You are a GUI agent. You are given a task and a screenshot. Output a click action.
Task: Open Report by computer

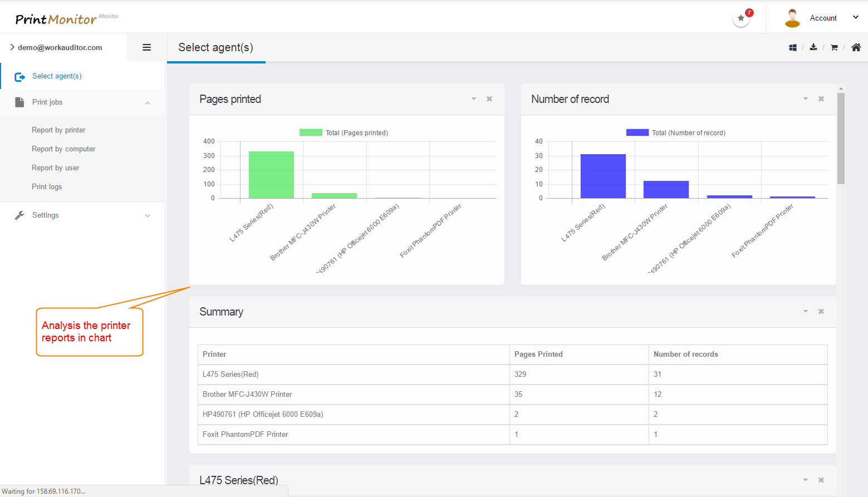(x=63, y=149)
